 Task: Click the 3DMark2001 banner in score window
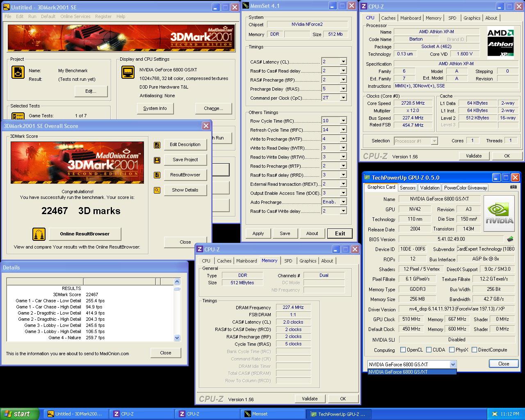pyautogui.click(x=77, y=163)
